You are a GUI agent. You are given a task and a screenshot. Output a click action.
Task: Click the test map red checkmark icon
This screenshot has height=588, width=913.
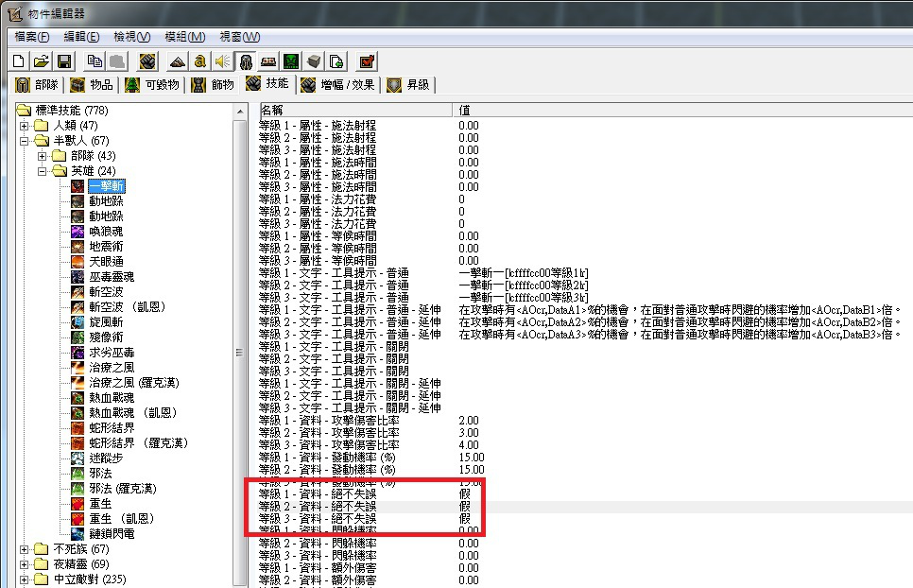[367, 61]
